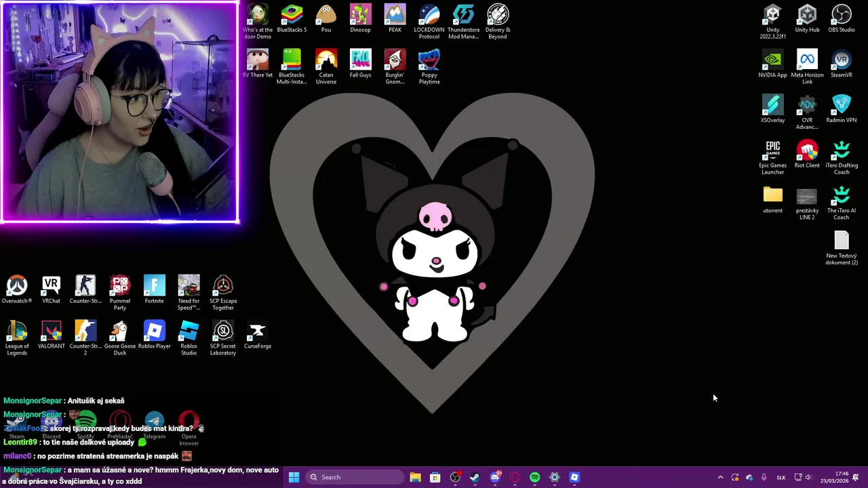Select New Textový dokument (2) file
Screen dimensions: 868x488
(842, 247)
